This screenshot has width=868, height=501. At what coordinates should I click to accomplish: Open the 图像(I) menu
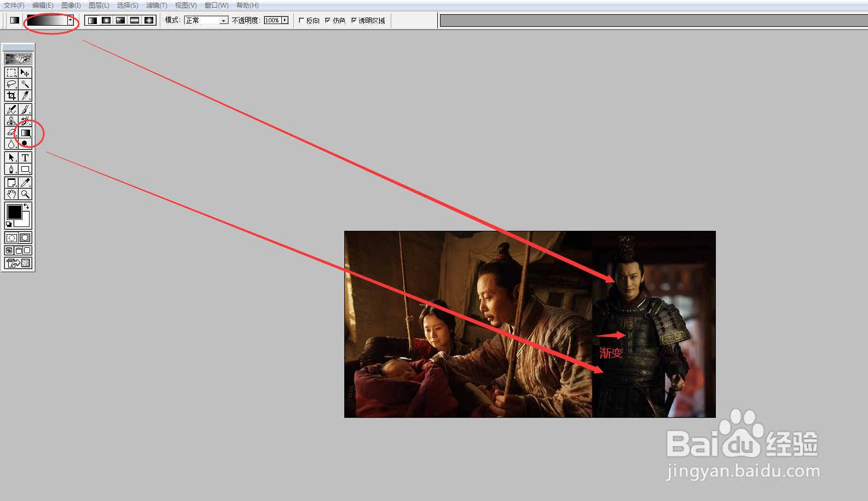coord(71,5)
